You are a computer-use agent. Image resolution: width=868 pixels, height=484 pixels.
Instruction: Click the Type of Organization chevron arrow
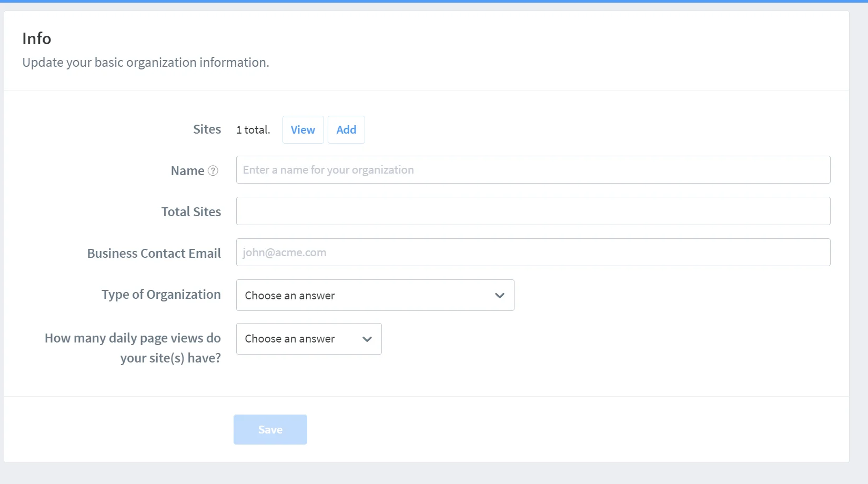click(x=500, y=296)
